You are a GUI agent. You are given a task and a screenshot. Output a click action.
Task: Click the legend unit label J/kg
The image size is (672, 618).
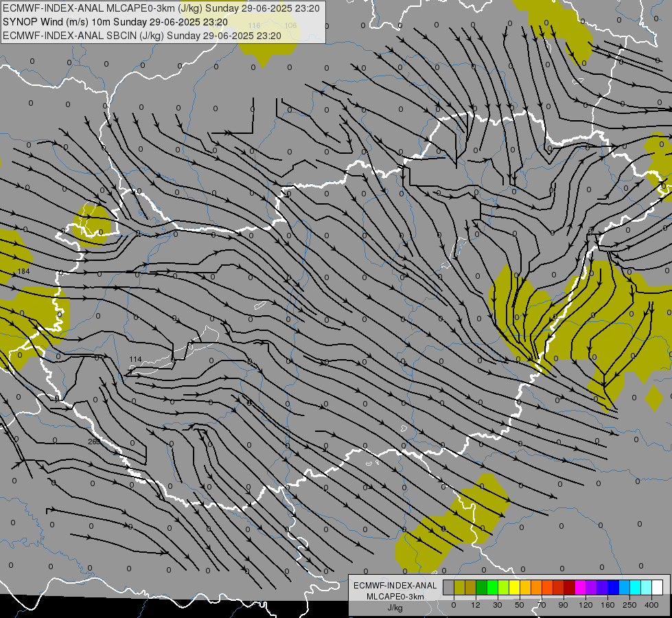(x=395, y=608)
